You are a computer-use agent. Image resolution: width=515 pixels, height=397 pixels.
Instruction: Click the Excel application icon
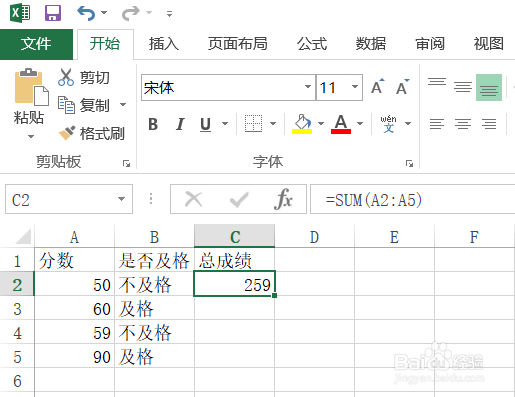[20, 13]
